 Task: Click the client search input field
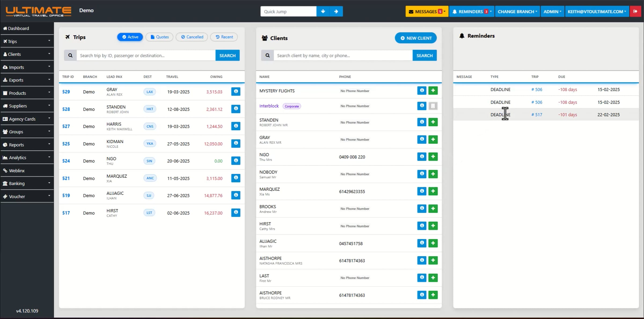(x=343, y=55)
